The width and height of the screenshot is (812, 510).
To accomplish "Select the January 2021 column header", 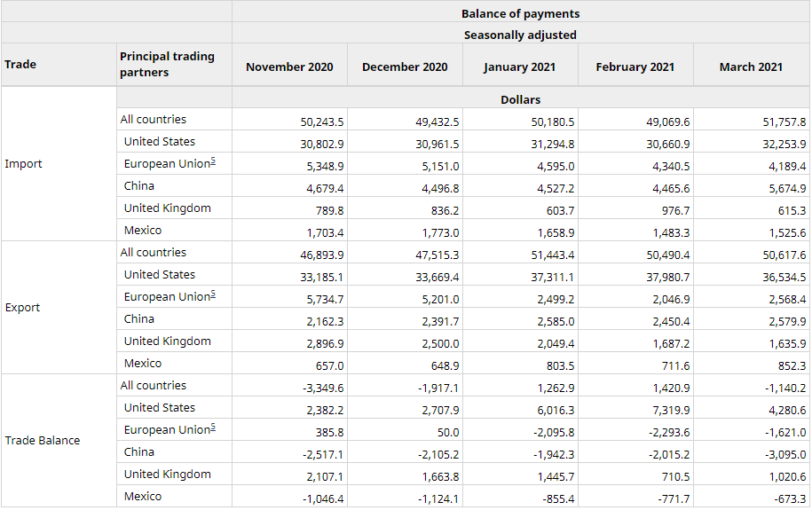I will point(519,67).
